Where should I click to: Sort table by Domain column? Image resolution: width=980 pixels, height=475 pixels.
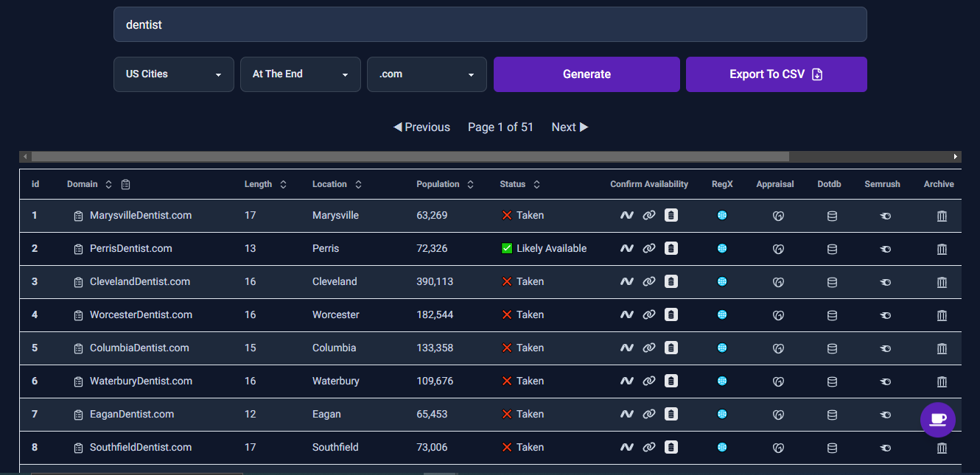108,184
